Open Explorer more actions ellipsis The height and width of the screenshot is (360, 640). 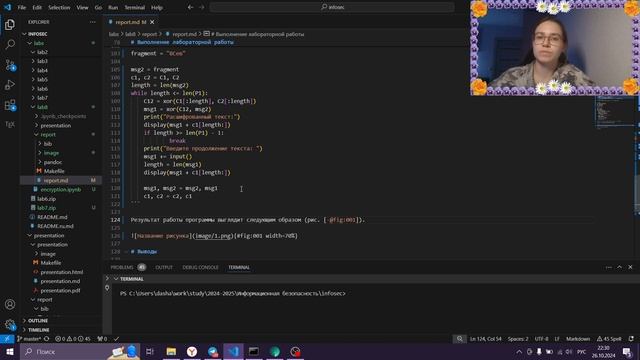[x=93, y=22]
